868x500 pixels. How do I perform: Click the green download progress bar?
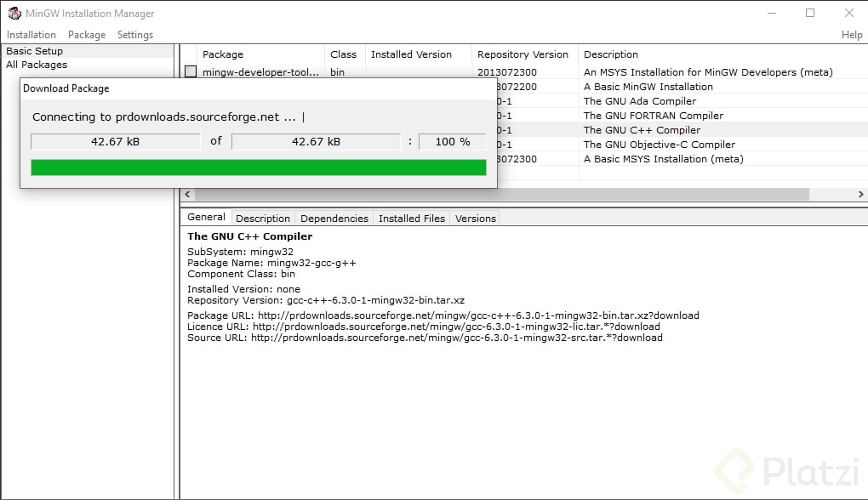(x=259, y=168)
